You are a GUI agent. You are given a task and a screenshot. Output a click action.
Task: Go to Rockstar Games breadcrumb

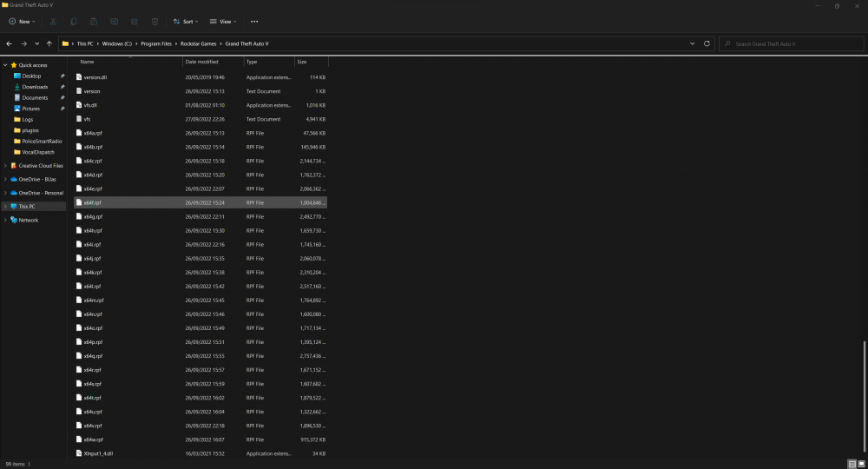pos(198,43)
